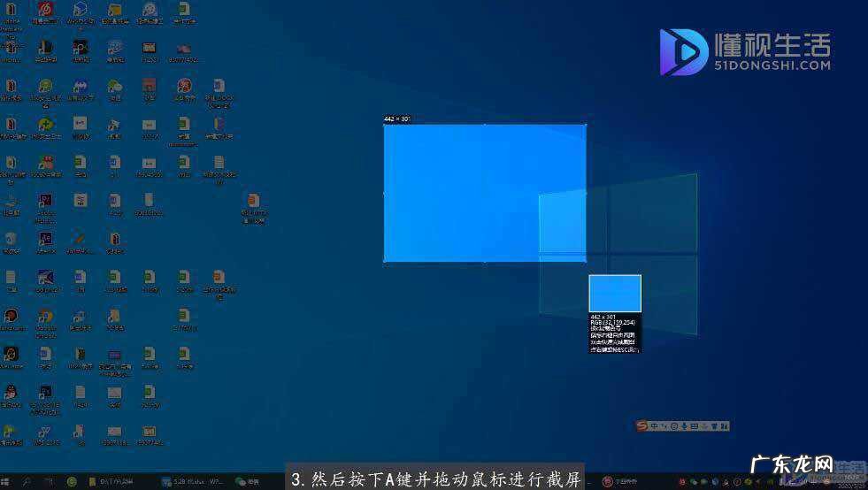
Task: Toggle Sogou punctuation mode button
Action: pyautogui.click(x=664, y=425)
